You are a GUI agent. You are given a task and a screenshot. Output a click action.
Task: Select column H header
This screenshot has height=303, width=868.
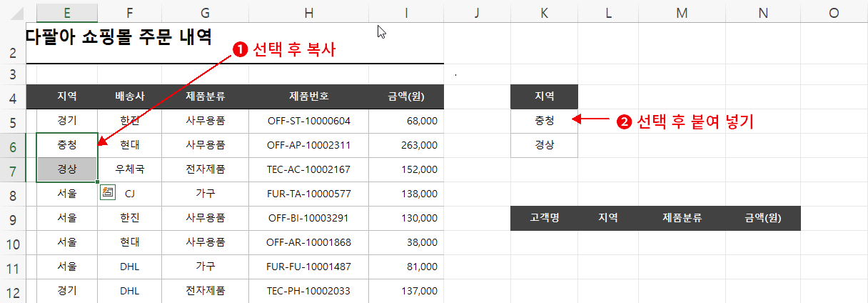point(308,11)
